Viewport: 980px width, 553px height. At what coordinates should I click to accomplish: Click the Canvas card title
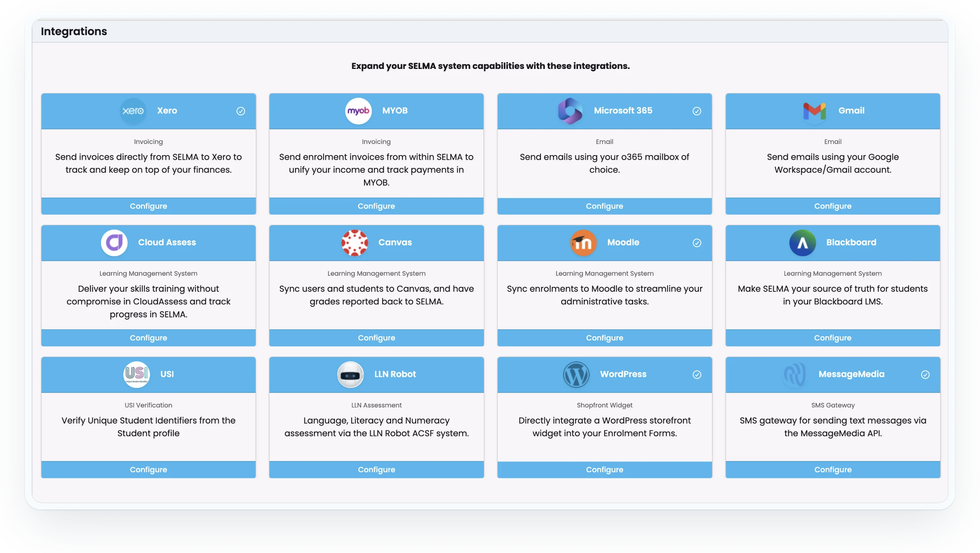[395, 242]
